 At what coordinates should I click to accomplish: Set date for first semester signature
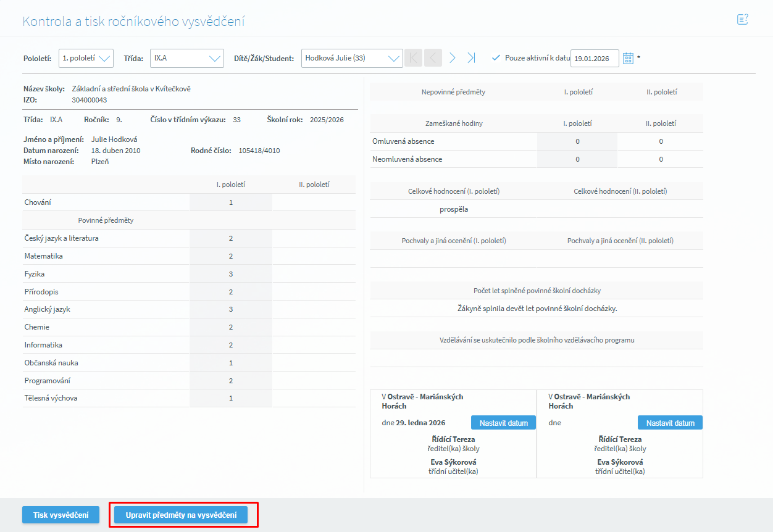pyautogui.click(x=503, y=423)
